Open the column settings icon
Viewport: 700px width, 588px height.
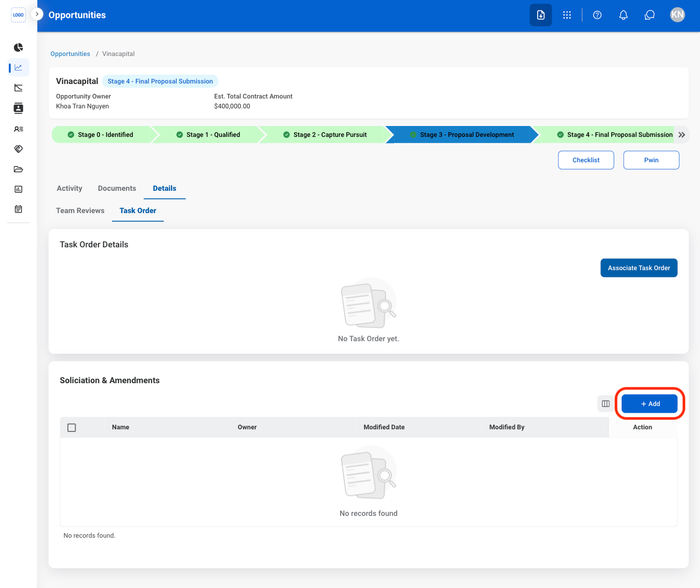606,404
